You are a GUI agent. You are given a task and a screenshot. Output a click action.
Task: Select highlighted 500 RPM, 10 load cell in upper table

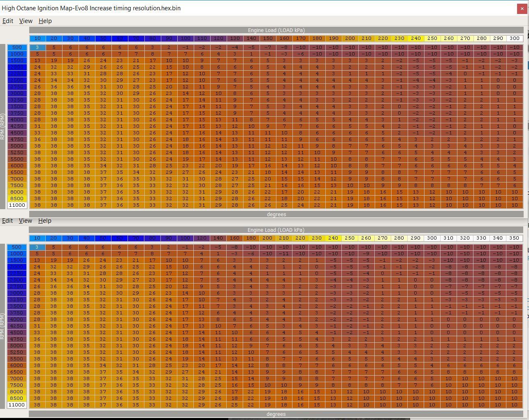tap(37, 47)
